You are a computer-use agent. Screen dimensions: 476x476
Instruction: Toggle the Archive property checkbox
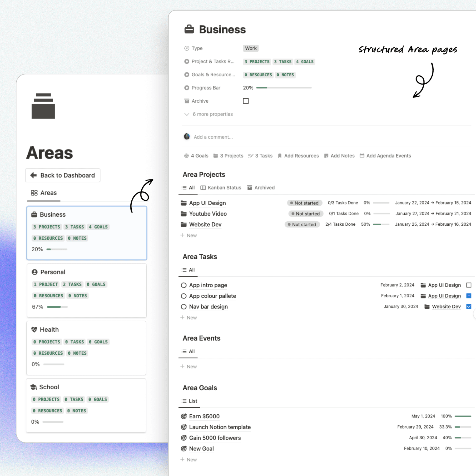click(246, 101)
